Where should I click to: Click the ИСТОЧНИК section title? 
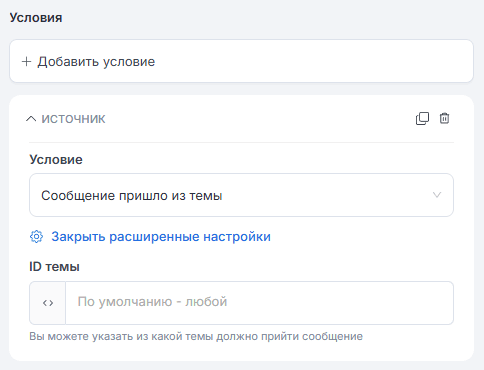pyautogui.click(x=73, y=119)
